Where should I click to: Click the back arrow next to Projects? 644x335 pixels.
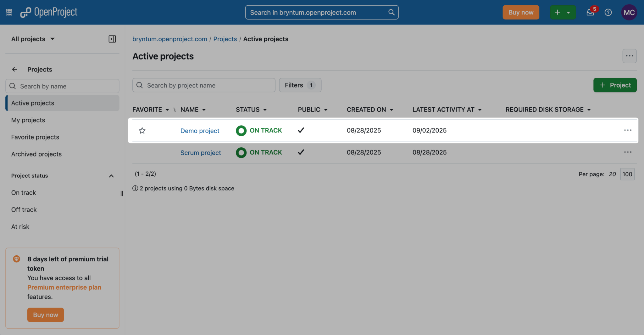click(14, 69)
